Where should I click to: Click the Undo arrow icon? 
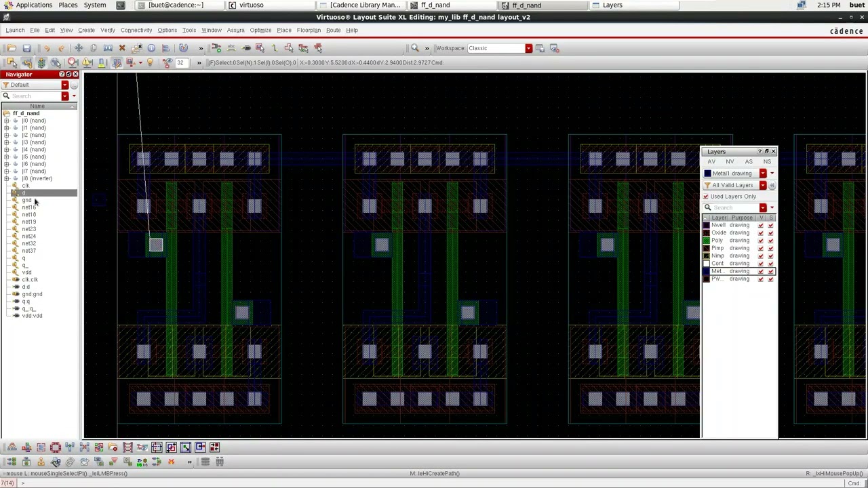[x=46, y=48]
